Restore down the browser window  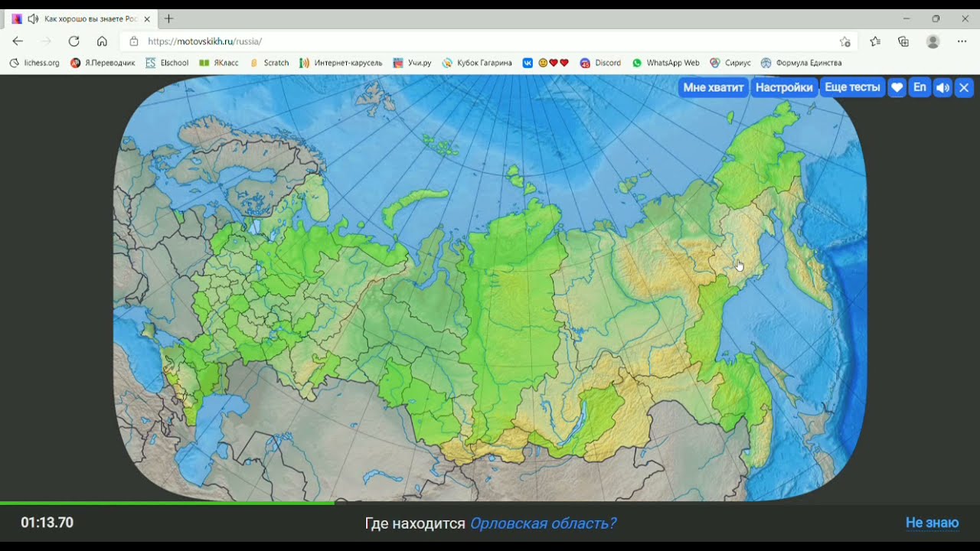click(936, 18)
